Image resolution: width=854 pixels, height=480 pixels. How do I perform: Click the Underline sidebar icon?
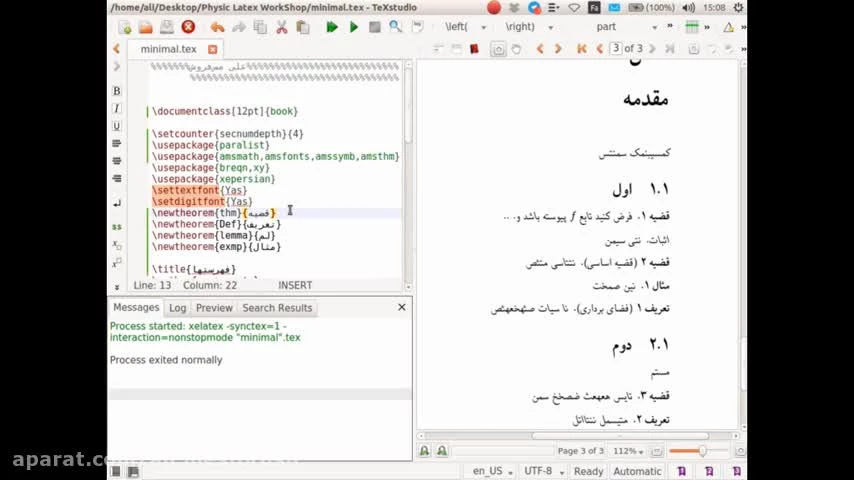[x=117, y=127]
